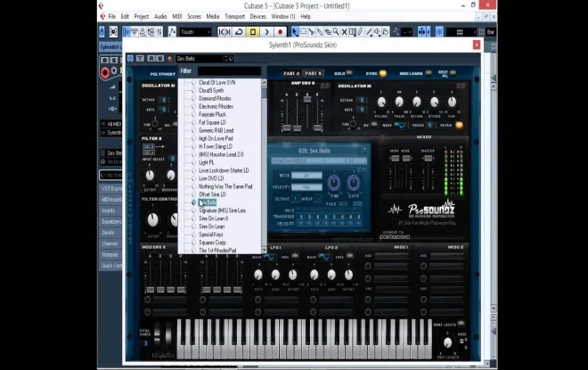Screen dimensions: 588x370
Task: Close the Sylenth1 plugin window
Action: pyautogui.click(x=477, y=45)
